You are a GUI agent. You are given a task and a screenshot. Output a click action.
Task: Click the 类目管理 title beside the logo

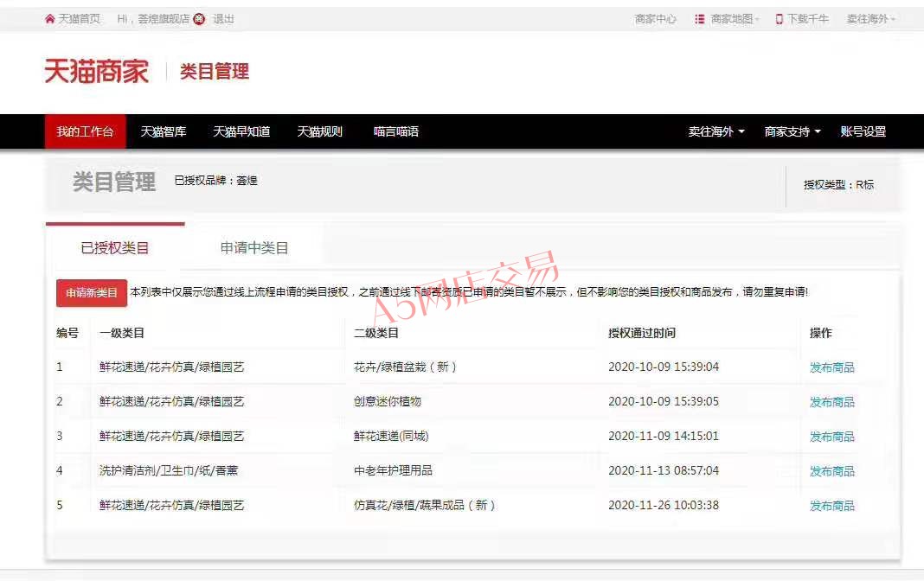[x=215, y=71]
